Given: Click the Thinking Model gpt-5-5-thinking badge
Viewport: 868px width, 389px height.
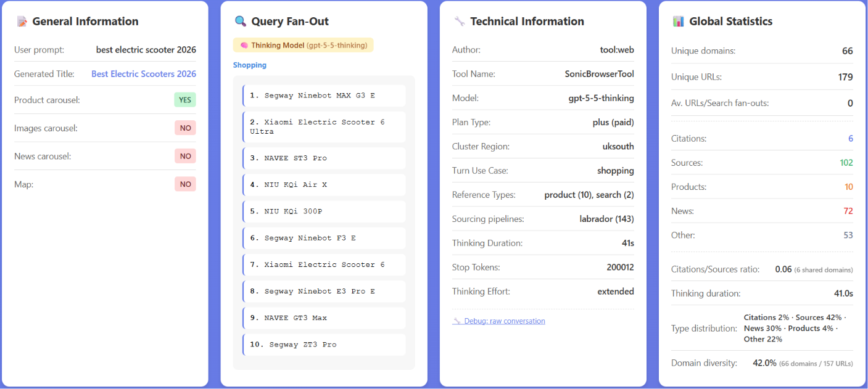Looking at the screenshot, I should tap(304, 45).
